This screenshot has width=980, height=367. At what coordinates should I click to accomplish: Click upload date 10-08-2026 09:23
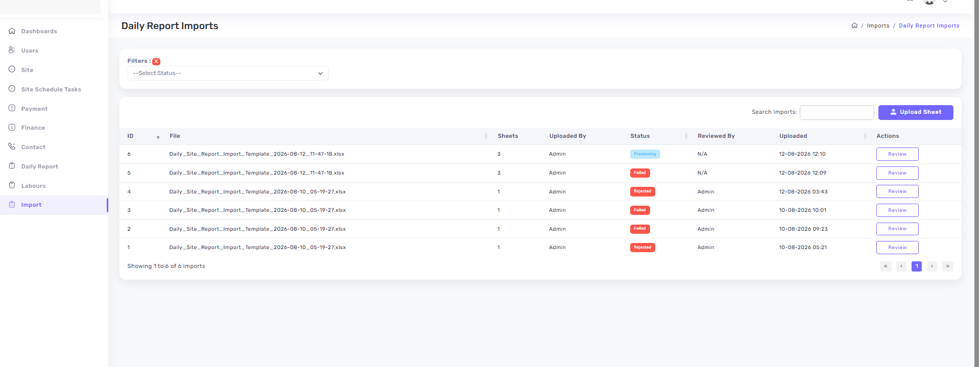803,229
